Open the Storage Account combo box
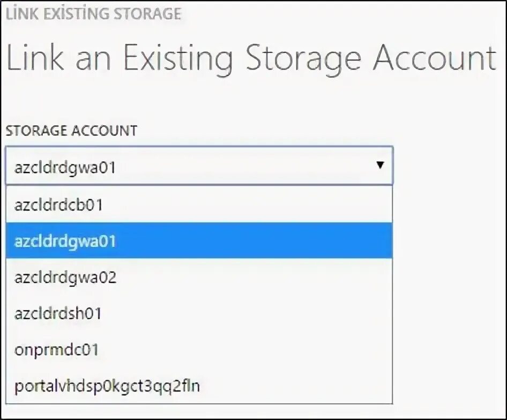 click(199, 166)
